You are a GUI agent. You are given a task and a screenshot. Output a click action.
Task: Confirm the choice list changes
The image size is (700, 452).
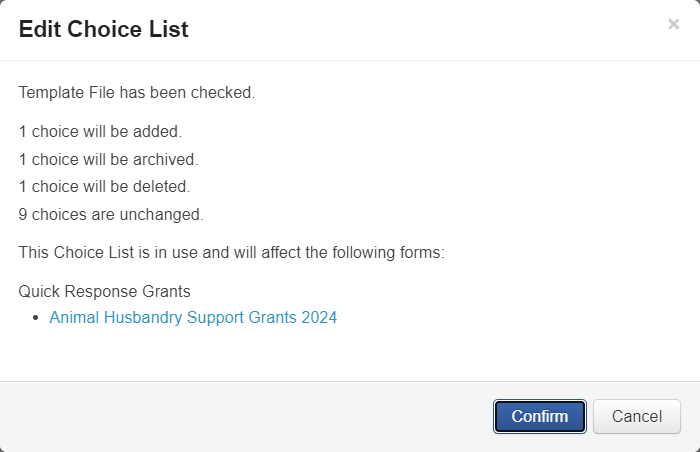pyautogui.click(x=540, y=417)
